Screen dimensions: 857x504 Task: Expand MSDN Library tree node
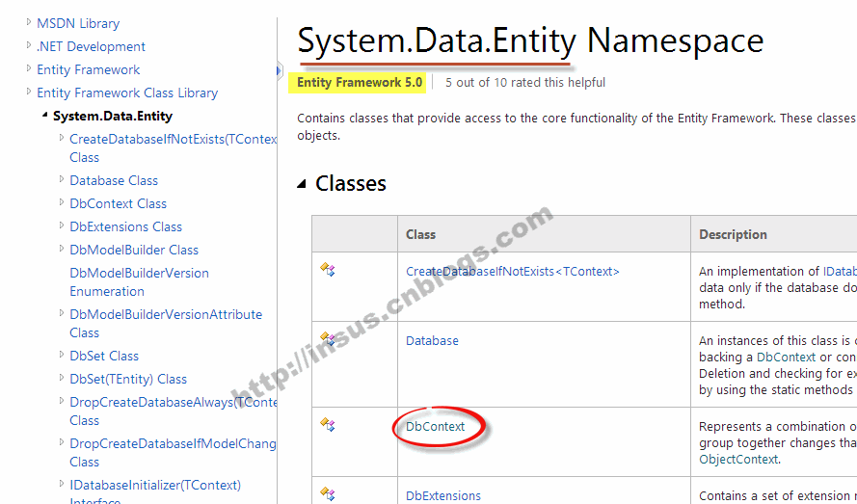point(29,22)
